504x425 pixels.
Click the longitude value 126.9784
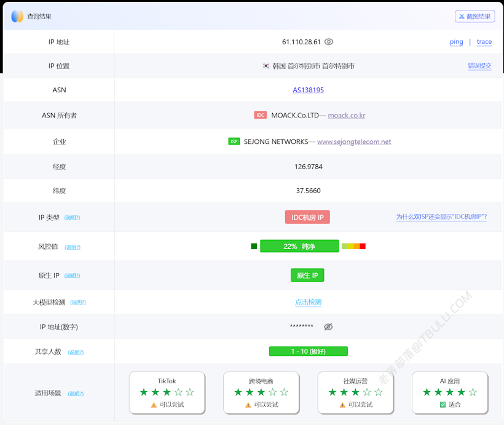coord(309,167)
